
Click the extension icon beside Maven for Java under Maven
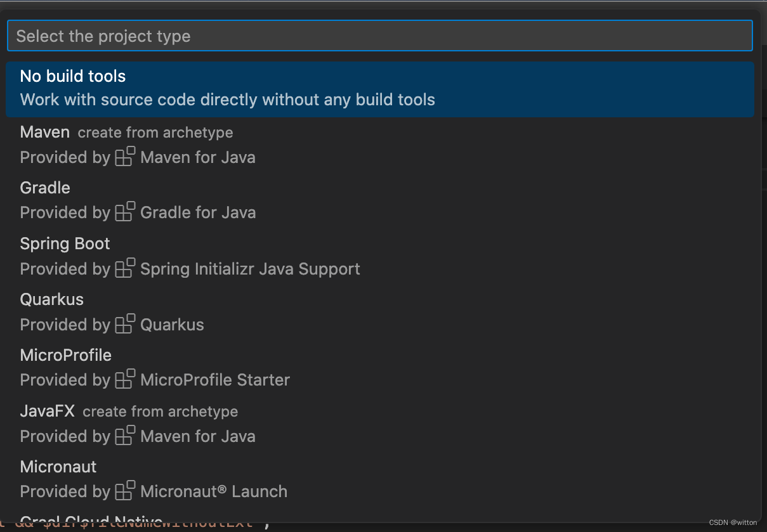point(125,157)
